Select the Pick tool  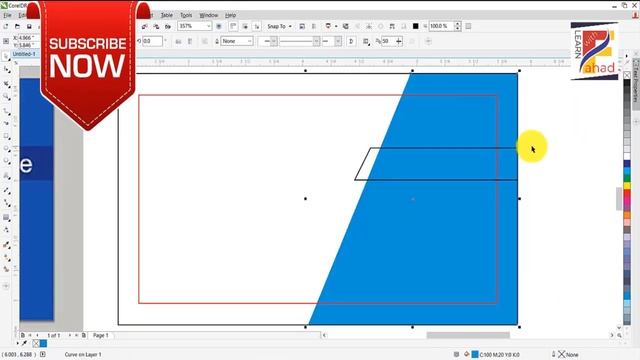coord(6,56)
